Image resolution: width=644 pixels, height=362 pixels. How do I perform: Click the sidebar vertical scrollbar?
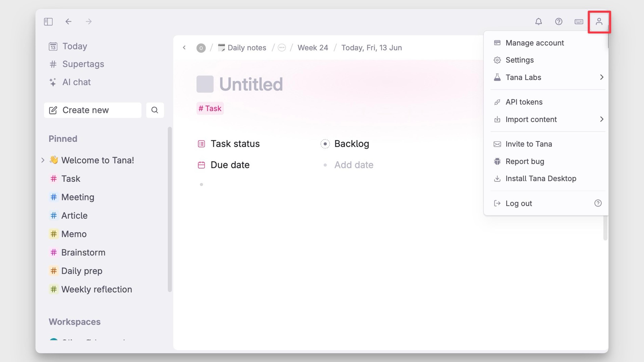pyautogui.click(x=170, y=209)
